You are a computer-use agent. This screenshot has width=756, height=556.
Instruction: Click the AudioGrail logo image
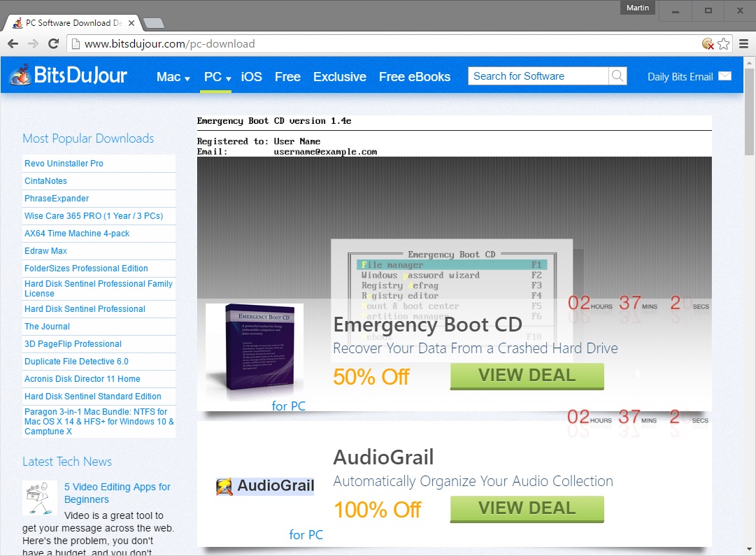[x=265, y=486]
